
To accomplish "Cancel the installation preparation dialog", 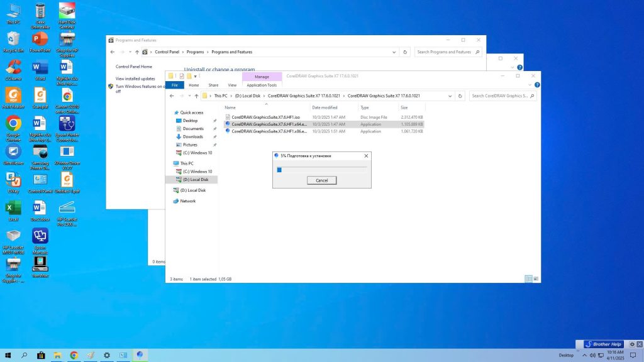I will (x=321, y=180).
